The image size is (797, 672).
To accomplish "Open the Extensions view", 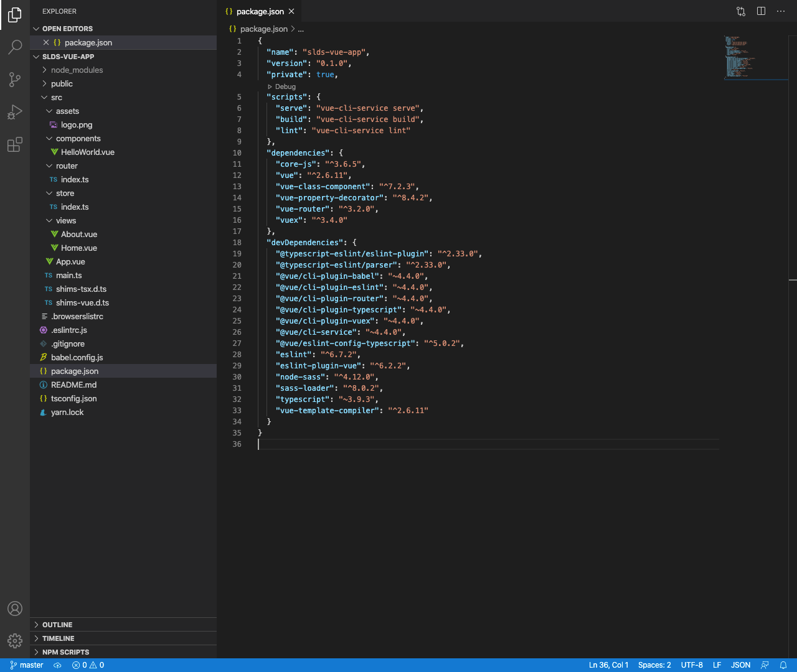I will (15, 145).
